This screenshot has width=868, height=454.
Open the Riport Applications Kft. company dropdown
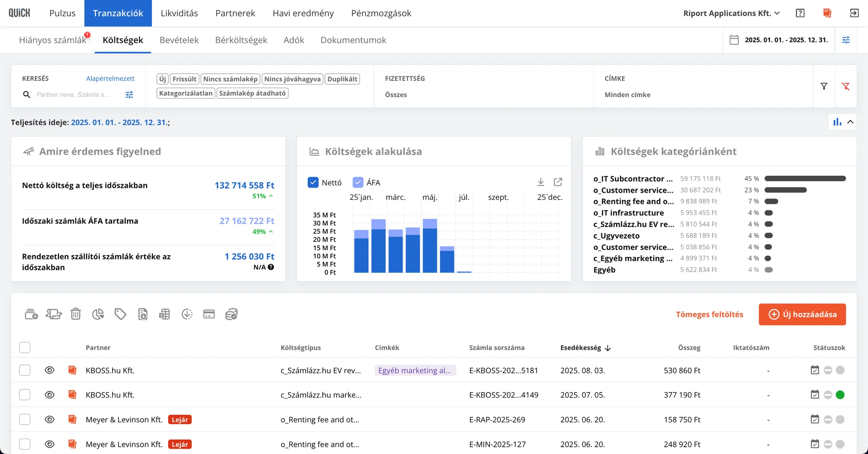pyautogui.click(x=731, y=13)
